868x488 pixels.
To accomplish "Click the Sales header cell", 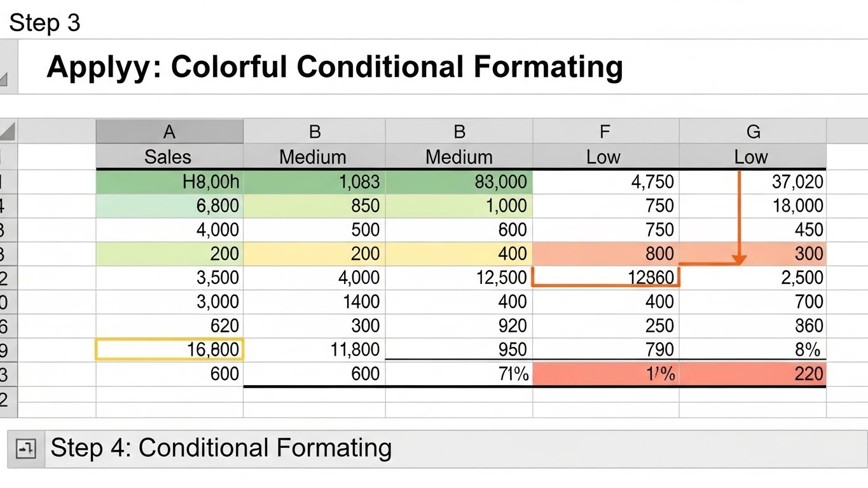I will (x=169, y=157).
